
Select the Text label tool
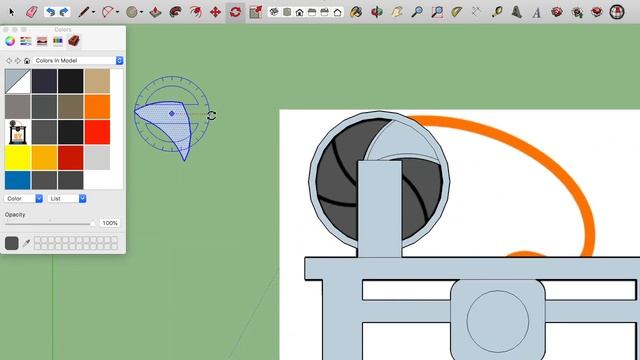click(x=536, y=13)
